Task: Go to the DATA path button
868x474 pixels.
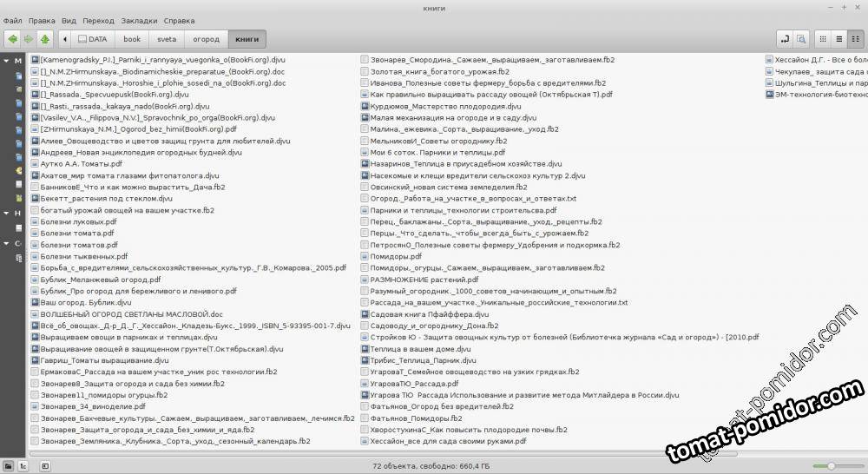Action: point(91,39)
